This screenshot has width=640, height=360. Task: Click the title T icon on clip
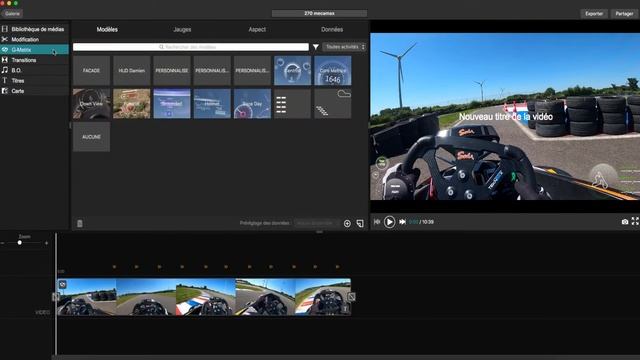pyautogui.click(x=345, y=309)
